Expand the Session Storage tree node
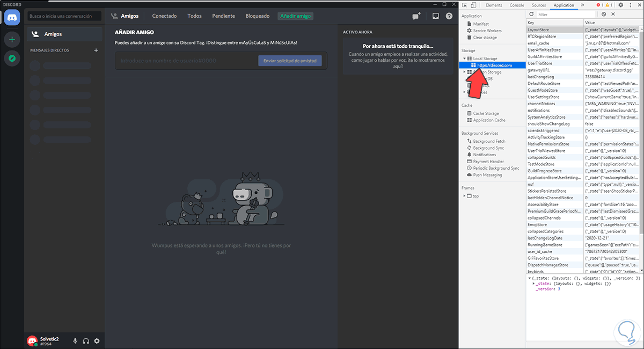Screen dimensions: 644x349 [464, 72]
